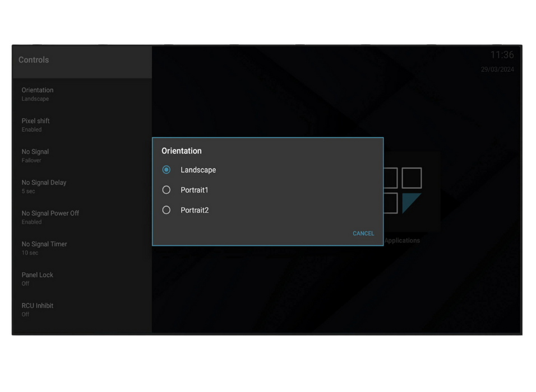Open the Pixel shift setting
This screenshot has width=536, height=392.
(35, 124)
